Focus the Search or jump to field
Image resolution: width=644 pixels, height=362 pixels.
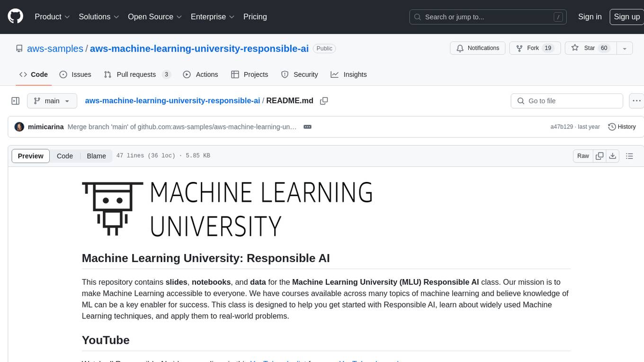coord(489,17)
